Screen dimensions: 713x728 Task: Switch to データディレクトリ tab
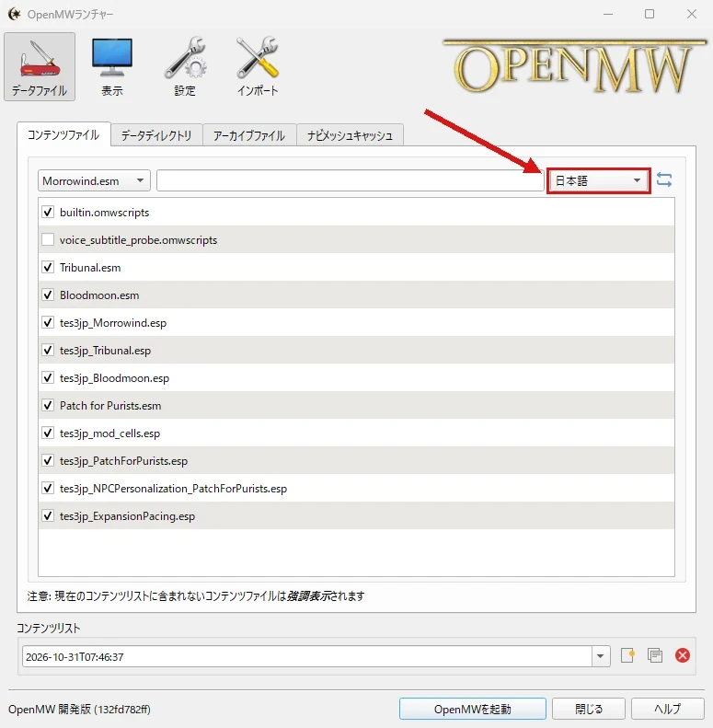click(x=156, y=135)
